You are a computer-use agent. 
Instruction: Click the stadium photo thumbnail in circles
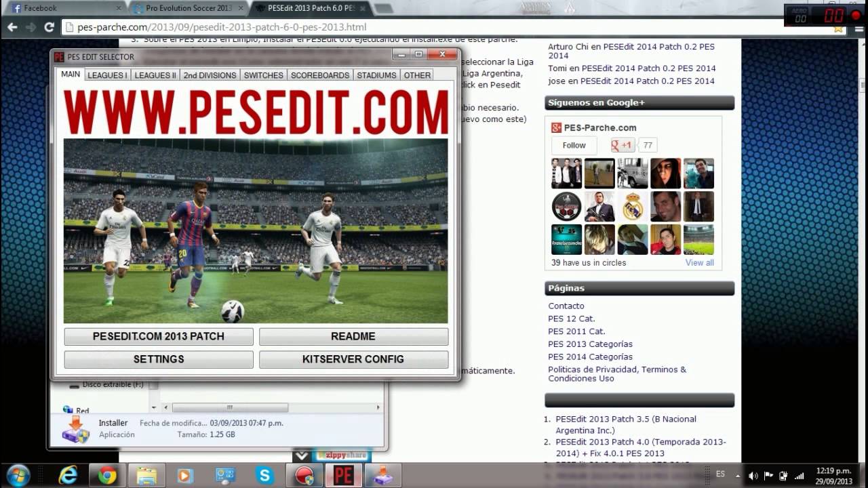(698, 240)
